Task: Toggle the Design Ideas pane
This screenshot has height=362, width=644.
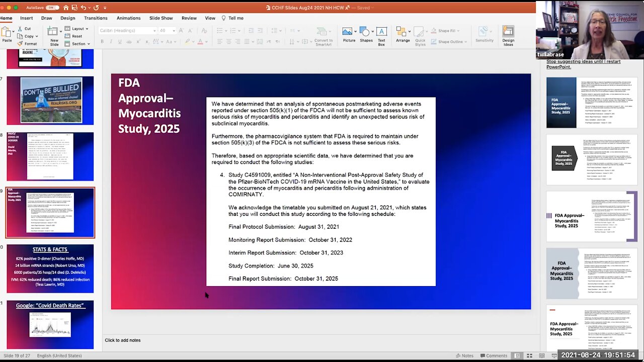Action: [508, 36]
